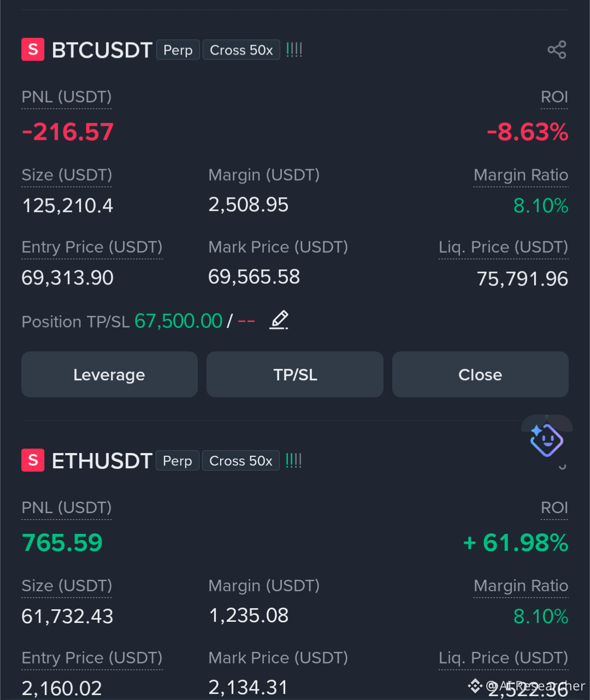Viewport: 590px width, 700px height.
Task: Open BTCUSDT trading pair title
Action: point(102,50)
